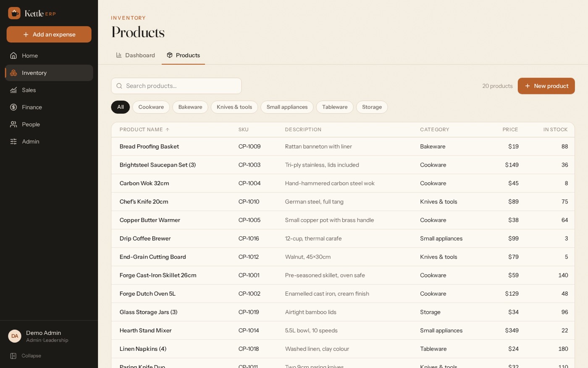
Task: Click the Kettle ERP teapot logo
Action: 14,13
